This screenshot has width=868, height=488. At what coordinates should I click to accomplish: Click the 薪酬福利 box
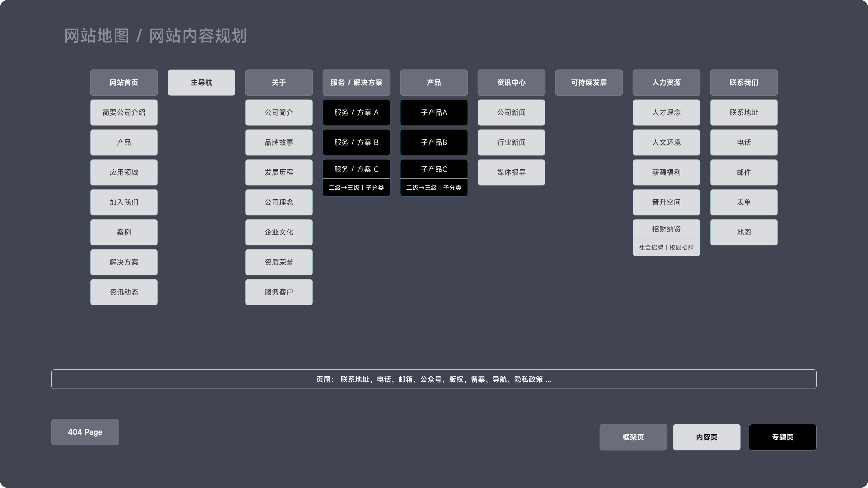666,172
